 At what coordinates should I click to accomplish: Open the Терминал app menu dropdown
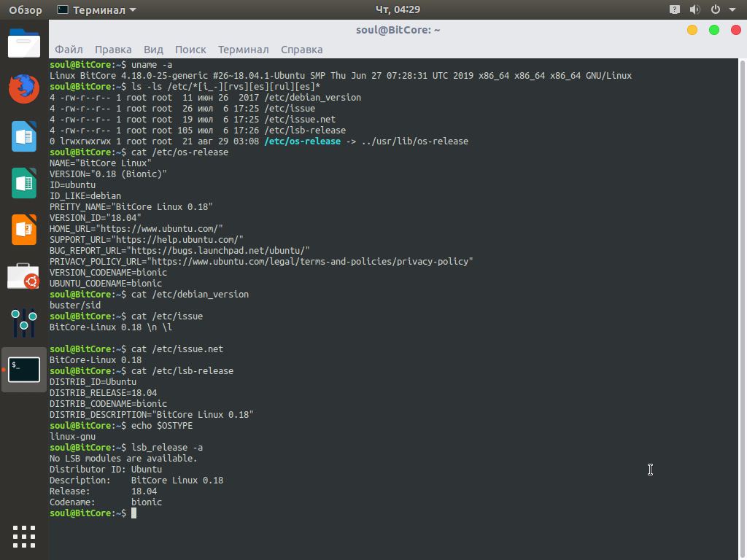pyautogui.click(x=96, y=10)
